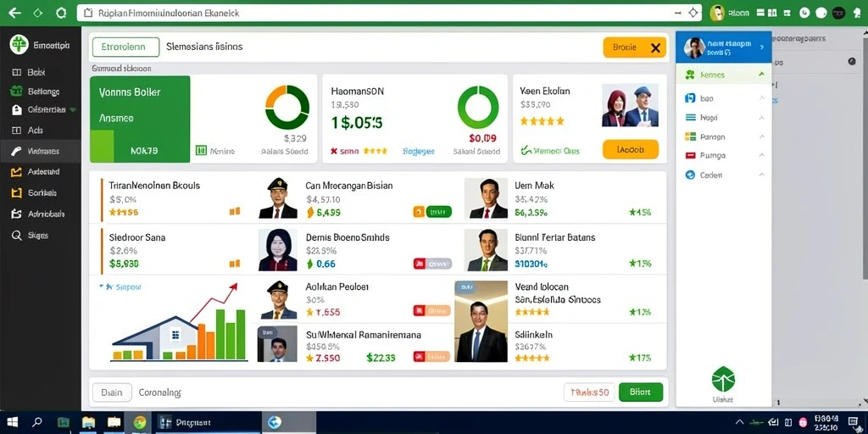Open the Windows Start menu
The height and width of the screenshot is (434, 868).
click(x=12, y=422)
